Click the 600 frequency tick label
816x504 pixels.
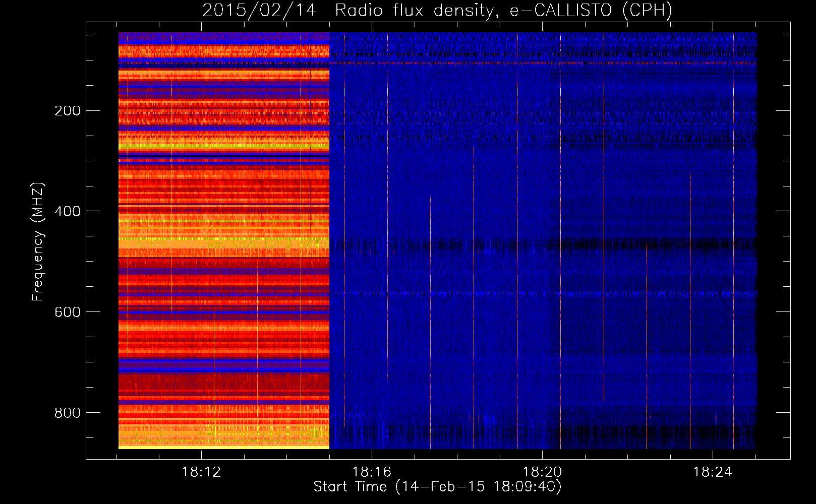(68, 312)
